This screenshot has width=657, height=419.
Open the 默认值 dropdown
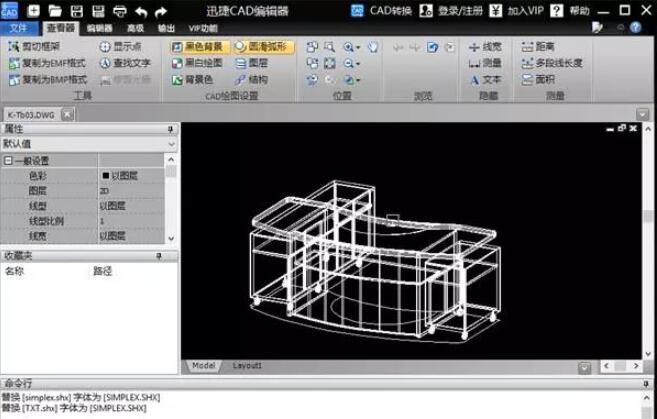(171, 144)
